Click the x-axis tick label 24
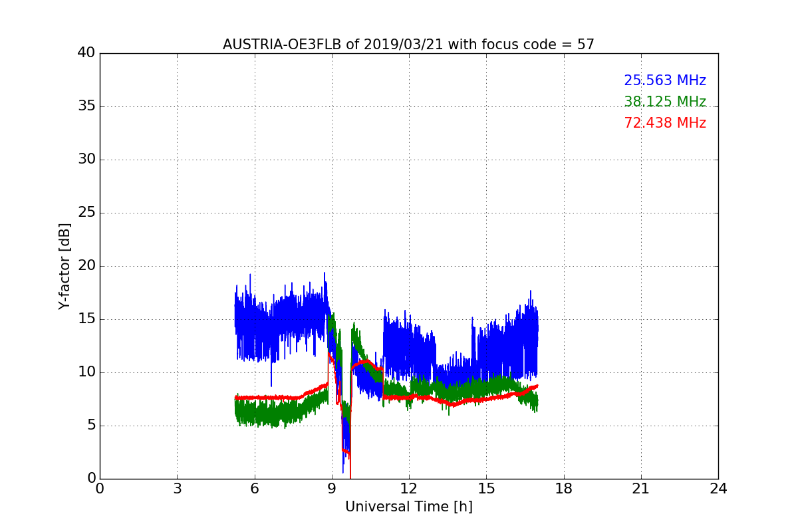The width and height of the screenshot is (798, 532). tap(718, 489)
